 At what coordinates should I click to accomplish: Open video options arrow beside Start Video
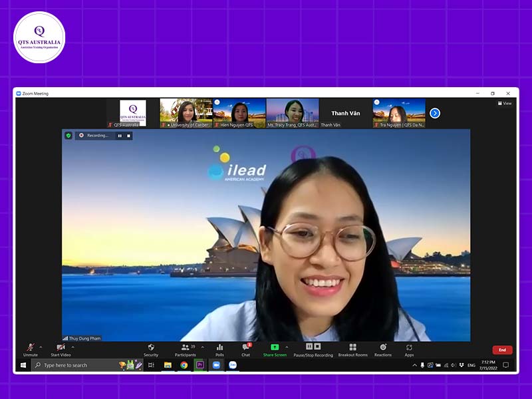tap(73, 347)
